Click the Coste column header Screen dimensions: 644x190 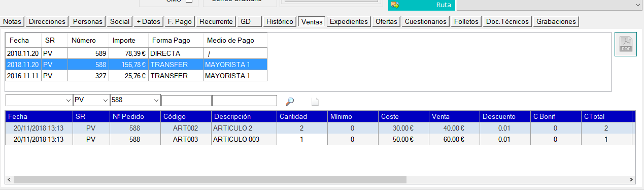(x=403, y=117)
